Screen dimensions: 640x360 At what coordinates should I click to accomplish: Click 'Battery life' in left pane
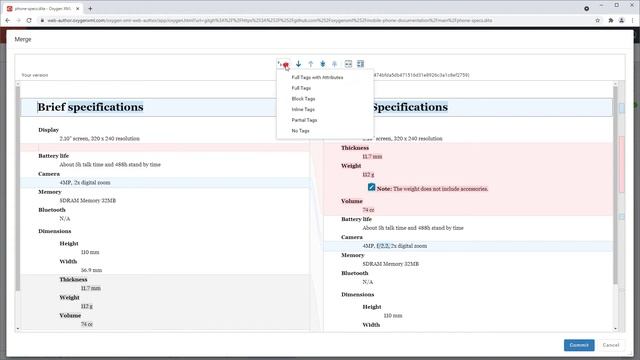(53, 156)
